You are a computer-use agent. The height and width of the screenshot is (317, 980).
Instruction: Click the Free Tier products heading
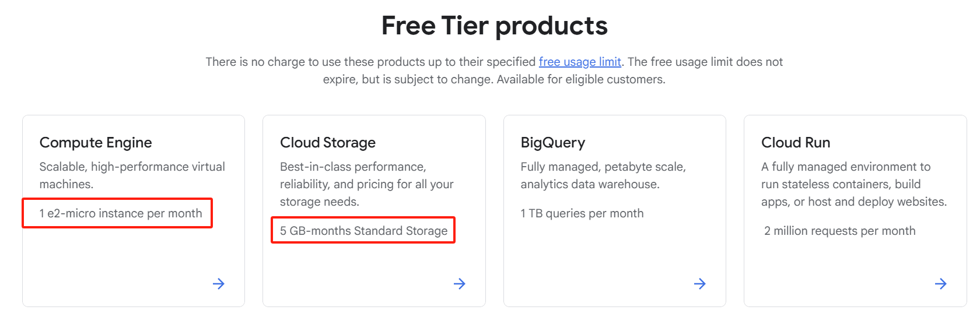pos(495,26)
